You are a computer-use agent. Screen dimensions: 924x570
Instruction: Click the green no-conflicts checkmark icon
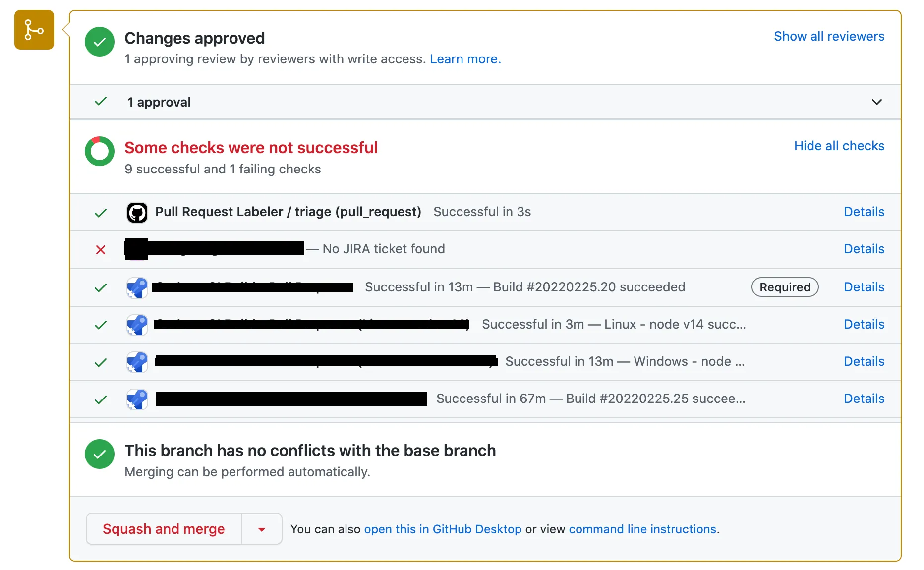click(x=100, y=454)
